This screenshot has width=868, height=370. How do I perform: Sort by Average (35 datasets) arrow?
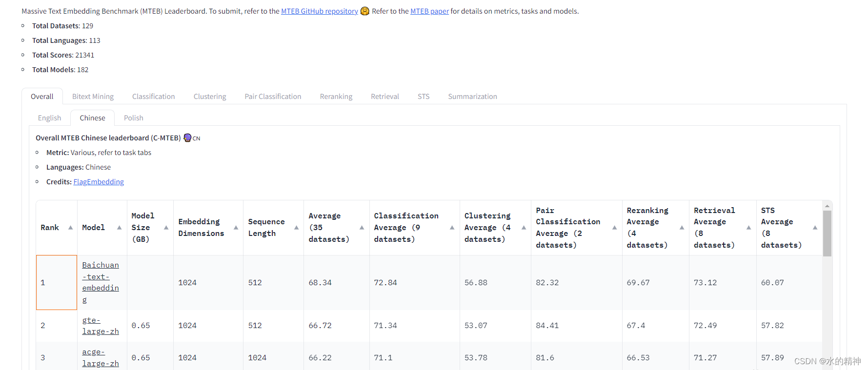pos(362,228)
